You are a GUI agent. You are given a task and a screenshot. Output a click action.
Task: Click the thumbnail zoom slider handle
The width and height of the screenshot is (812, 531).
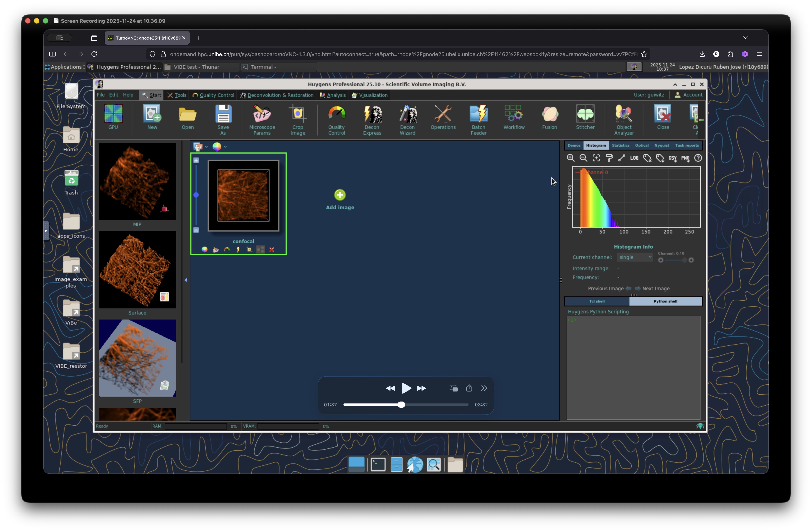pyautogui.click(x=196, y=195)
